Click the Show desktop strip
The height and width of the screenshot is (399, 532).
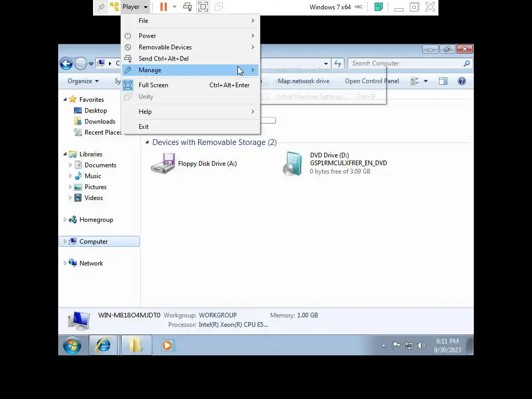(x=470, y=345)
